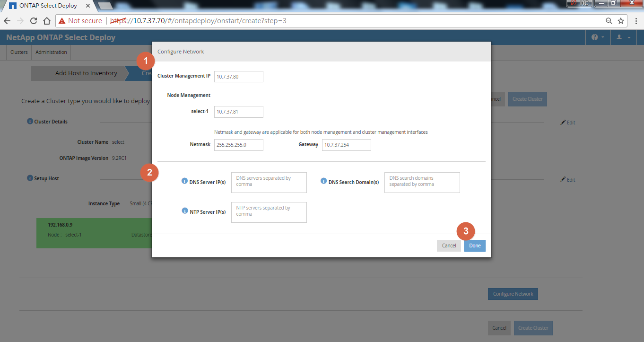The width and height of the screenshot is (644, 342).
Task: Click the bottom Cancel button on page
Action: [x=499, y=328]
